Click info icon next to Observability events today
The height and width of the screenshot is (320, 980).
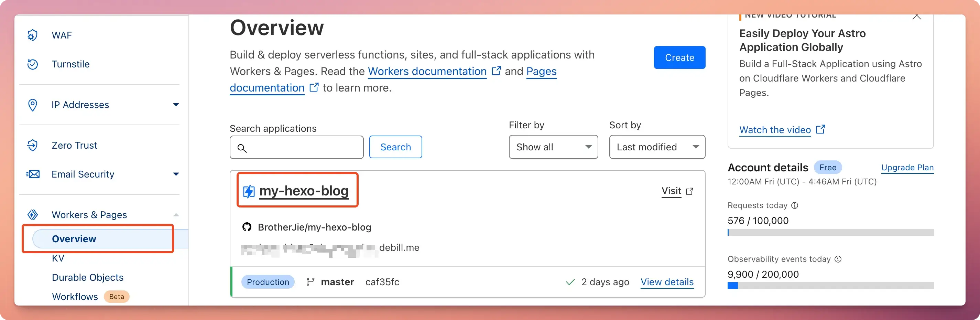(x=838, y=259)
